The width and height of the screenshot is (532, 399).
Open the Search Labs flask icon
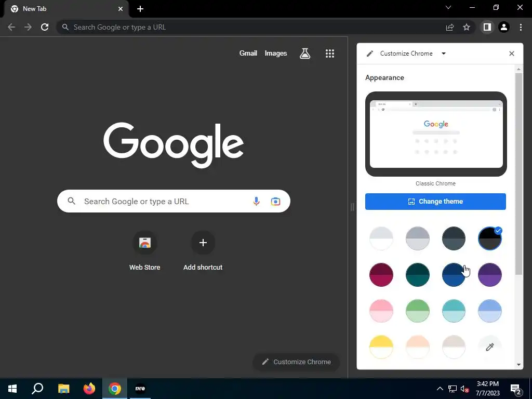[x=304, y=54]
